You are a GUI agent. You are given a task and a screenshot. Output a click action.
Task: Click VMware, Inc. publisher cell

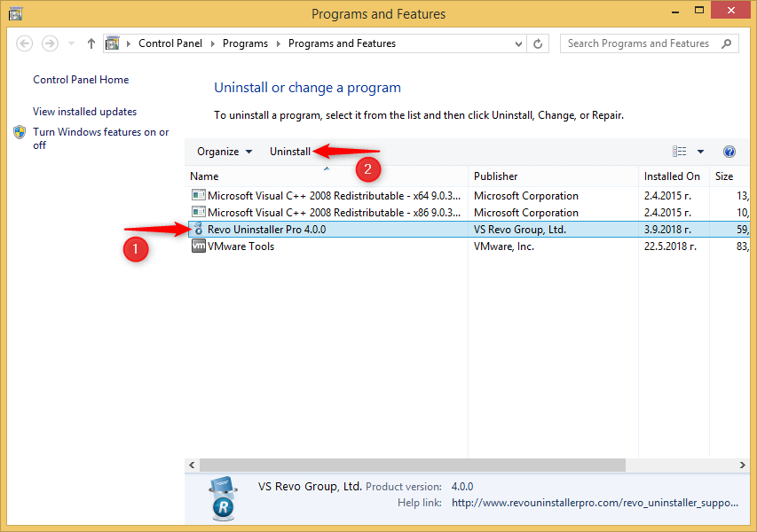point(503,246)
